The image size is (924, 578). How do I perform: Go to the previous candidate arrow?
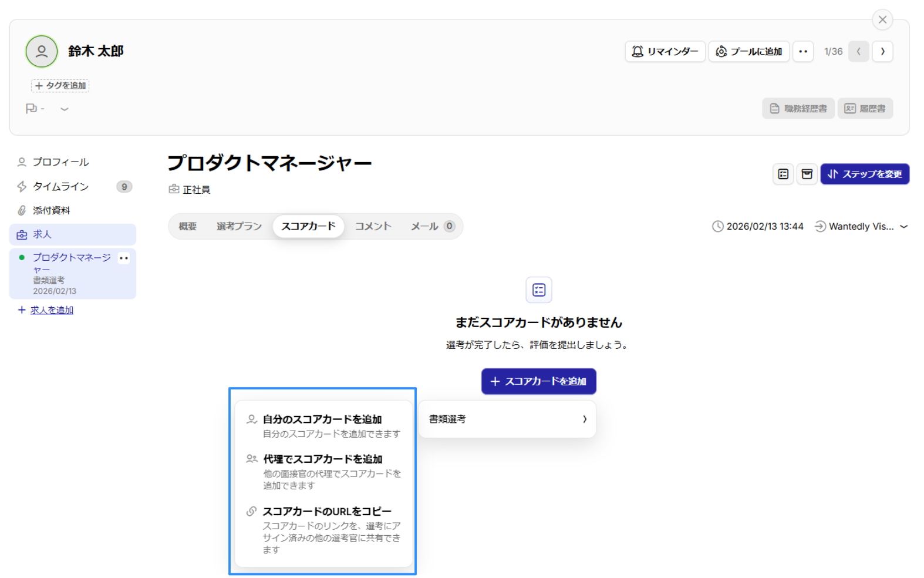coord(858,52)
